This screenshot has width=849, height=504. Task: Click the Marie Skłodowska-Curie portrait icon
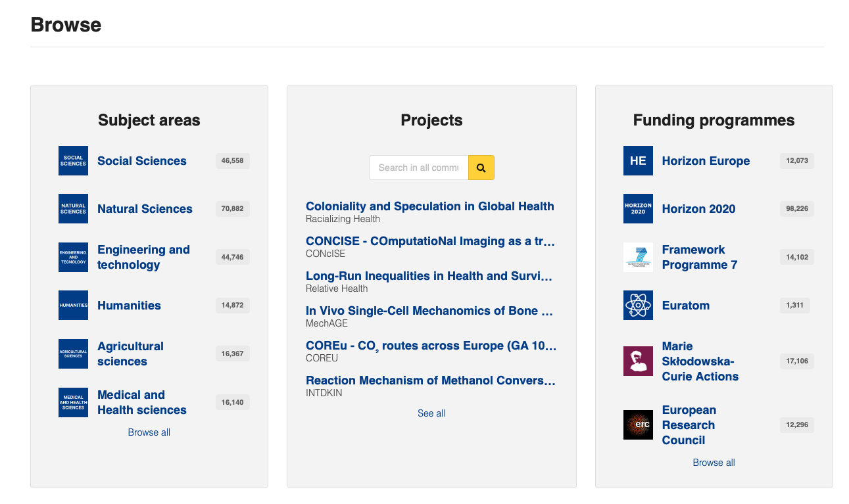[x=638, y=361]
